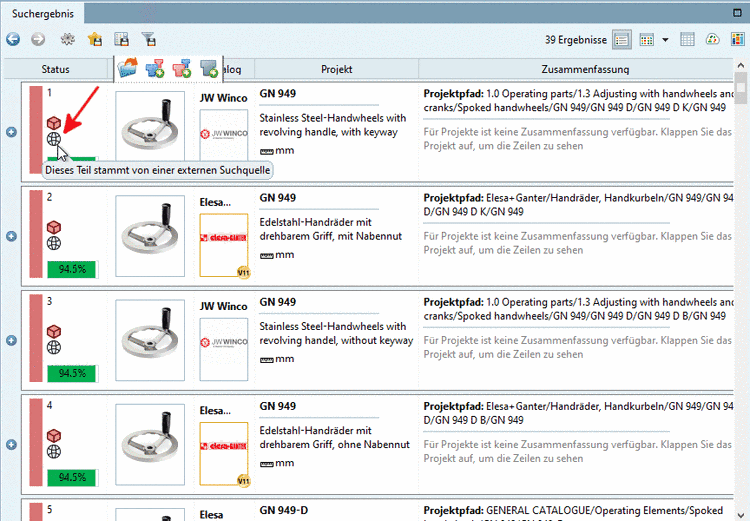Screen dimensions: 750x521
Task: Open handwheel thumbnail in row 3
Action: pos(150,340)
